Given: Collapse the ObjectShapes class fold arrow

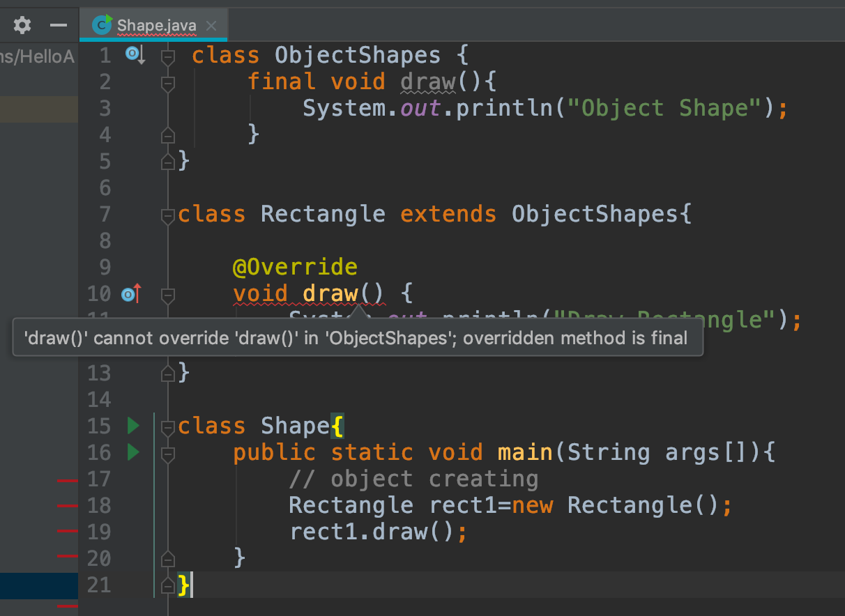Looking at the screenshot, I should [167, 55].
